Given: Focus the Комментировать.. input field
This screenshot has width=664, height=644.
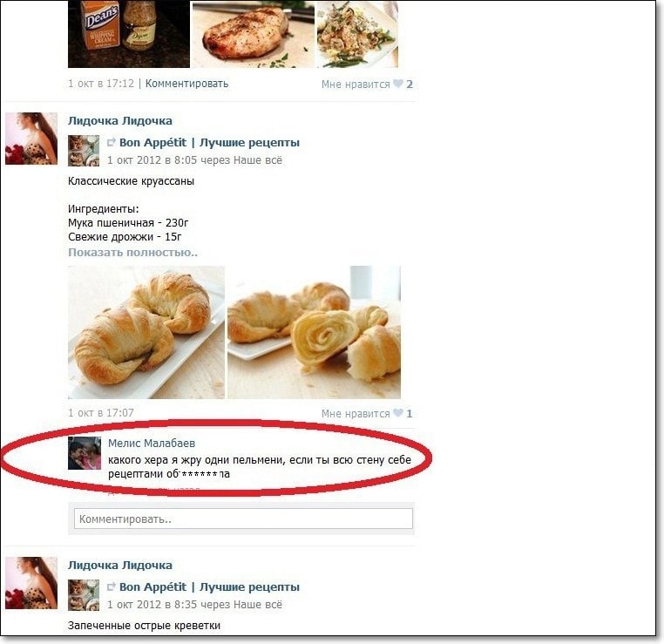Looking at the screenshot, I should click(243, 519).
